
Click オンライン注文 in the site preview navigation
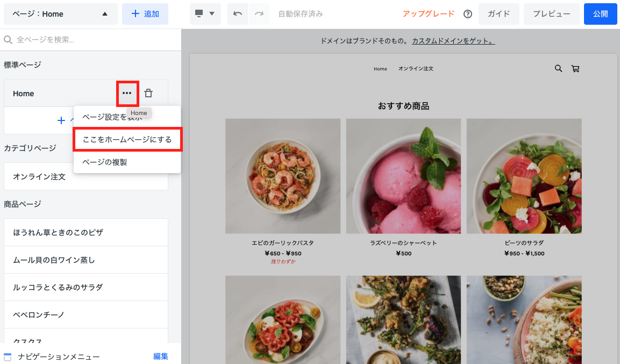click(x=416, y=69)
